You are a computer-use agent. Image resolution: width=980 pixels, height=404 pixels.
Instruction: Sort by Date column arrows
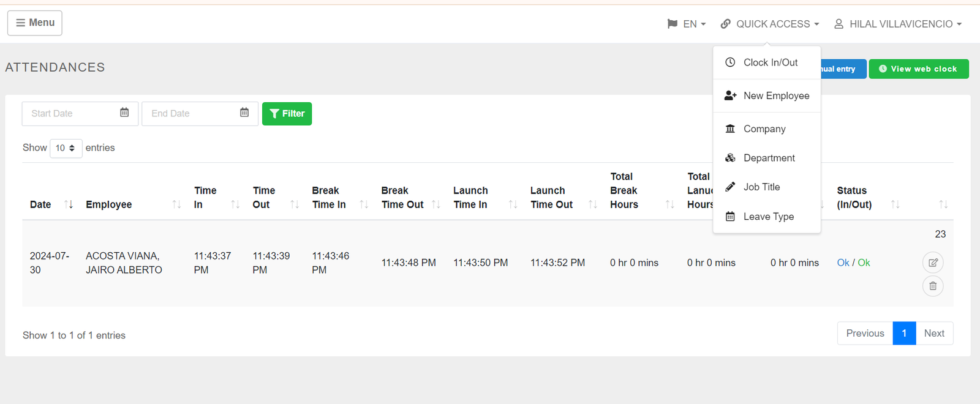point(69,204)
